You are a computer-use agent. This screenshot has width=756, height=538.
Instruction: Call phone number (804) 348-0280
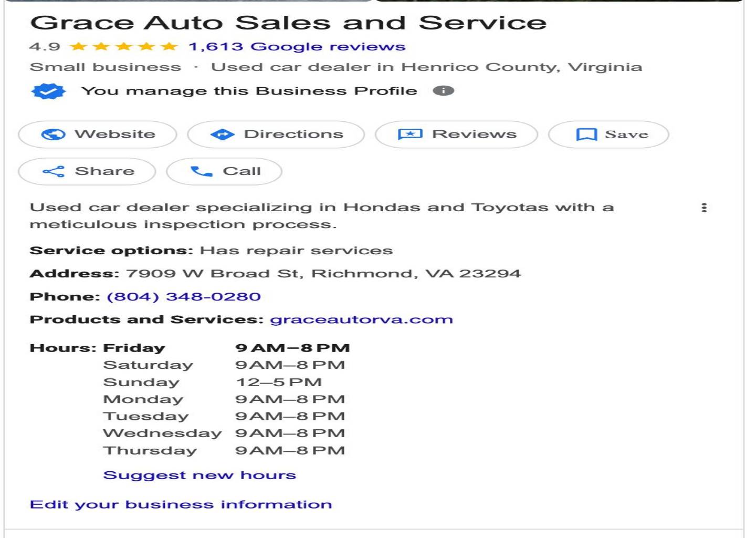click(184, 297)
